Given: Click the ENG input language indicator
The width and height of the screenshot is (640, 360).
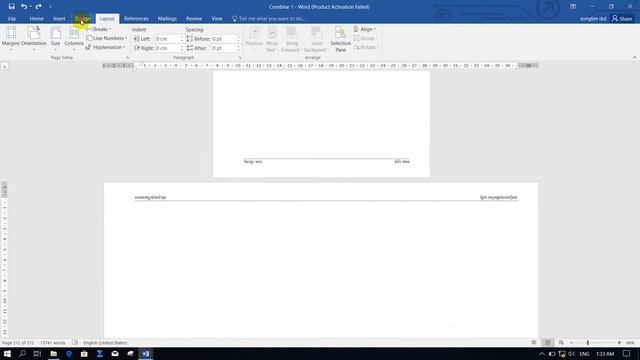Looking at the screenshot, I should pyautogui.click(x=584, y=353).
